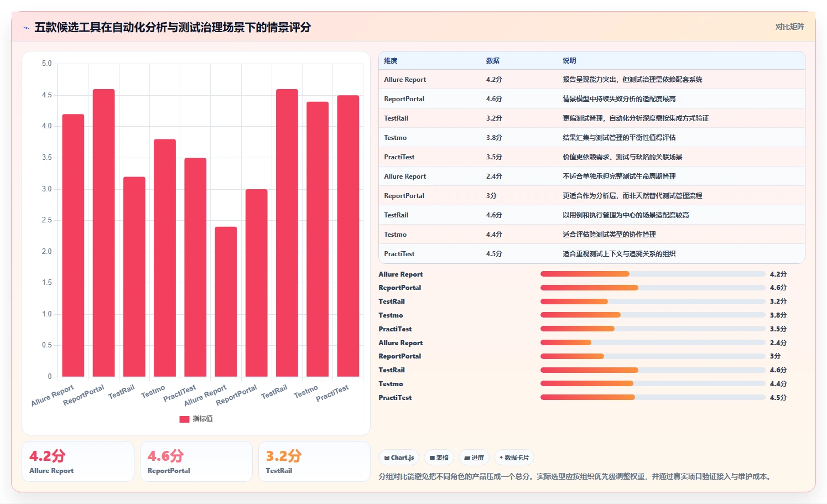Screen dimensions: 827x504
Task: Click the 3.8分 value in the table
Action: 494,138
